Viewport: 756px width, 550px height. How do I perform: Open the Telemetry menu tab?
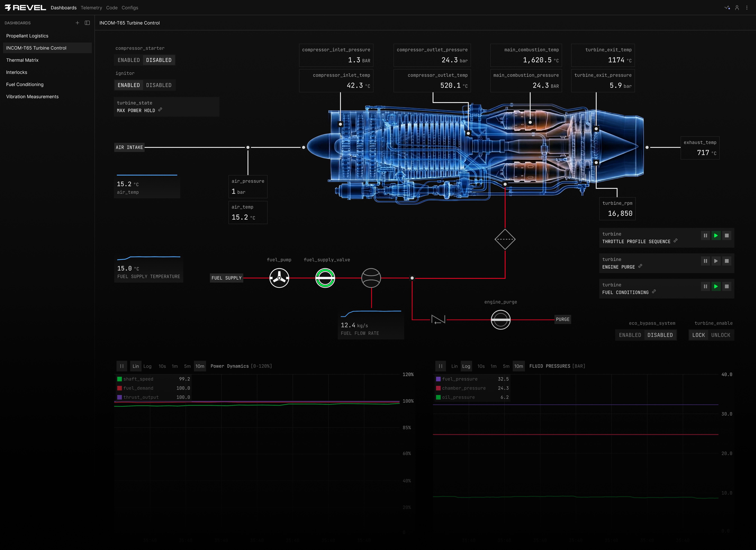[x=91, y=8]
